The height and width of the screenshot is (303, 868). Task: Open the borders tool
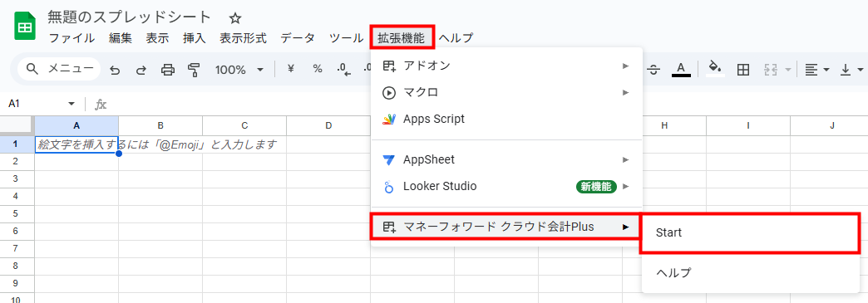[743, 70]
